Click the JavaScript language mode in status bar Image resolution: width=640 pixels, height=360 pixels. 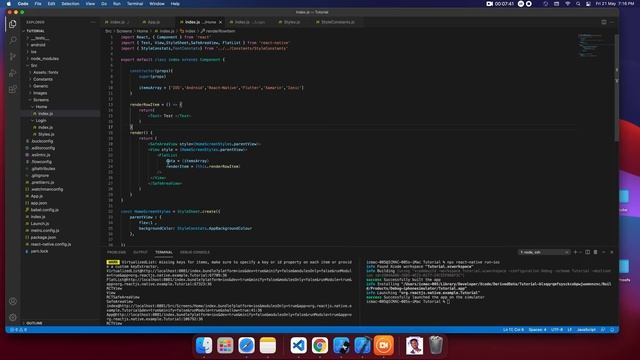[586, 330]
